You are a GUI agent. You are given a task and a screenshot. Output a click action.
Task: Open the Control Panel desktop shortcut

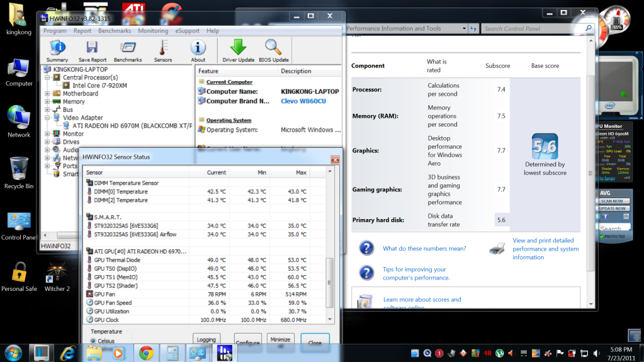click(x=18, y=226)
